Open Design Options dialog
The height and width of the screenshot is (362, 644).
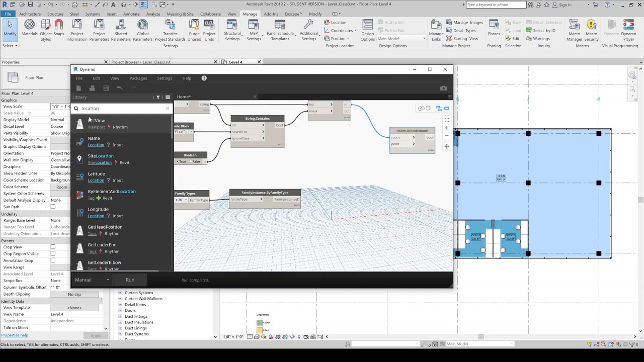[x=368, y=30]
